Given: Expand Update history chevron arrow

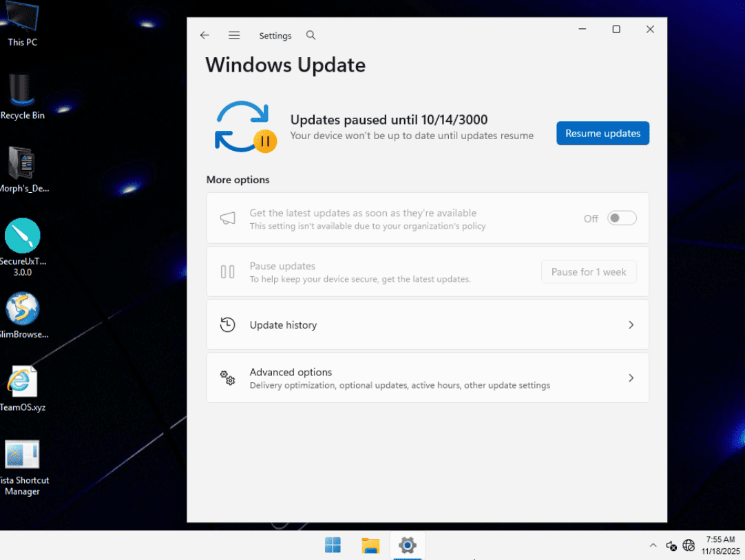Looking at the screenshot, I should coord(631,324).
